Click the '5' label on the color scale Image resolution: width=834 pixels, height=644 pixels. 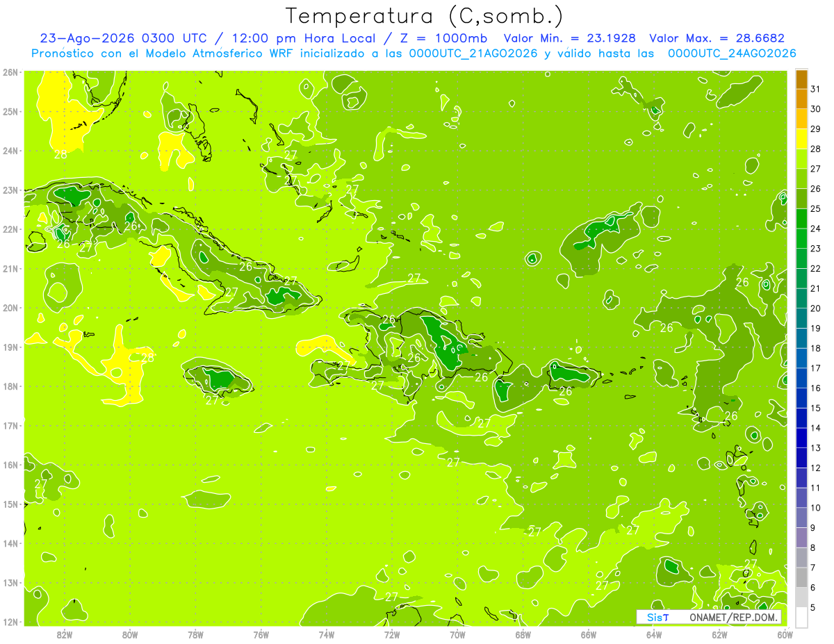click(x=813, y=608)
